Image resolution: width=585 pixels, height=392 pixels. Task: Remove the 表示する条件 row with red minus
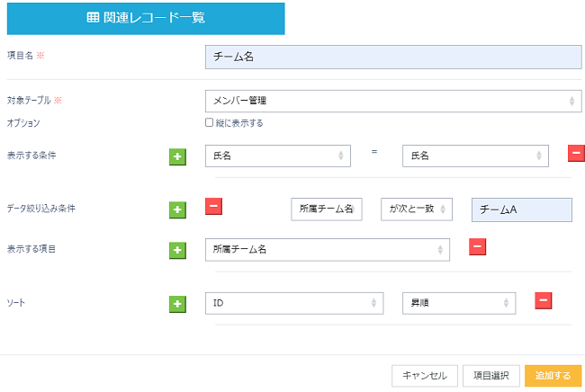pos(576,153)
